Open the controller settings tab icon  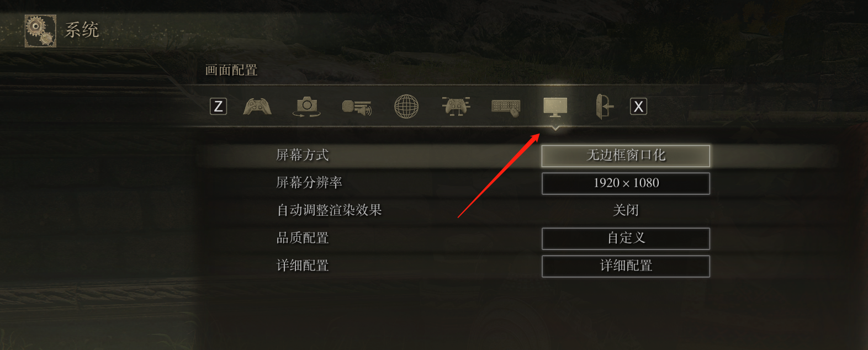pyautogui.click(x=257, y=107)
